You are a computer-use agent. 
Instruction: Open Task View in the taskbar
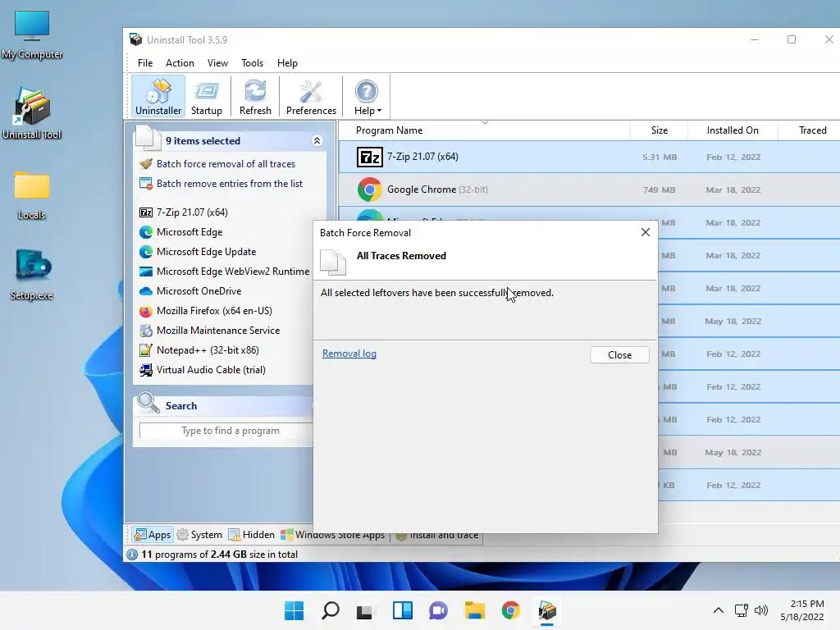click(x=366, y=610)
